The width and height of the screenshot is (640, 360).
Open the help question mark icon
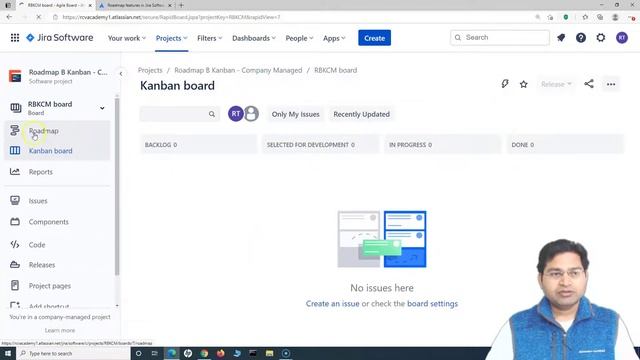point(581,38)
